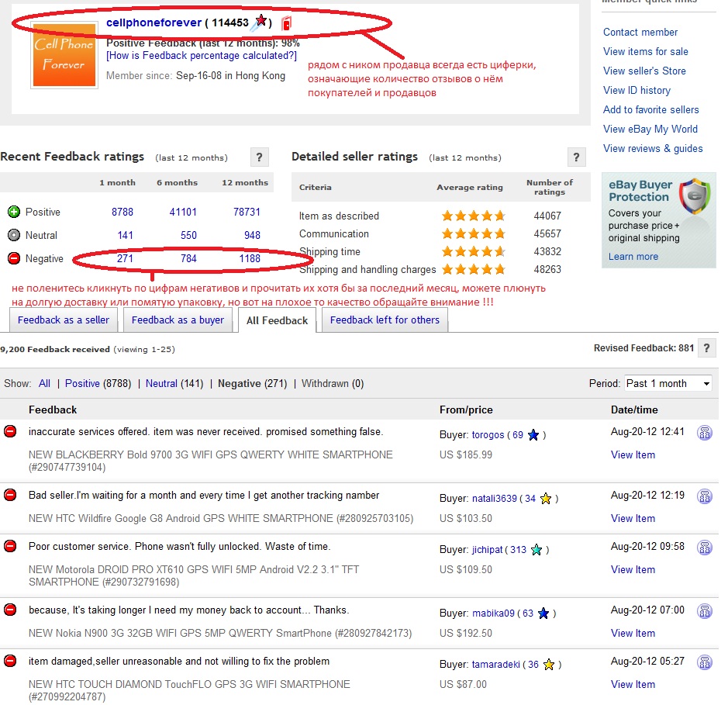Click View Item for BlackBerry Bold 9700
The image size is (728, 705).
633,455
